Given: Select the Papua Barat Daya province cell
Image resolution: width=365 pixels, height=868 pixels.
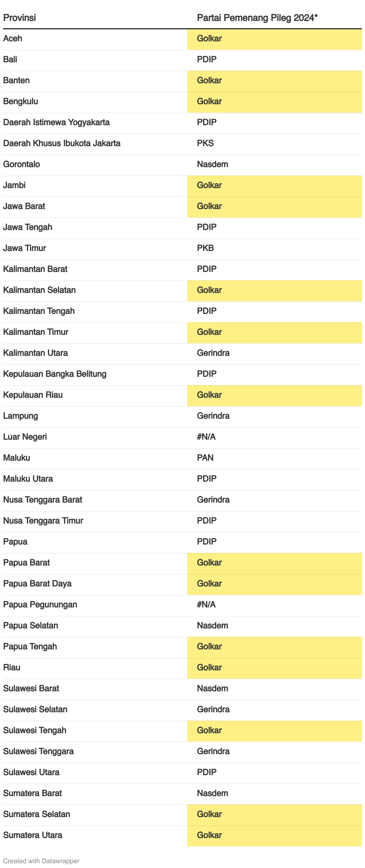Looking at the screenshot, I should click(x=37, y=583).
